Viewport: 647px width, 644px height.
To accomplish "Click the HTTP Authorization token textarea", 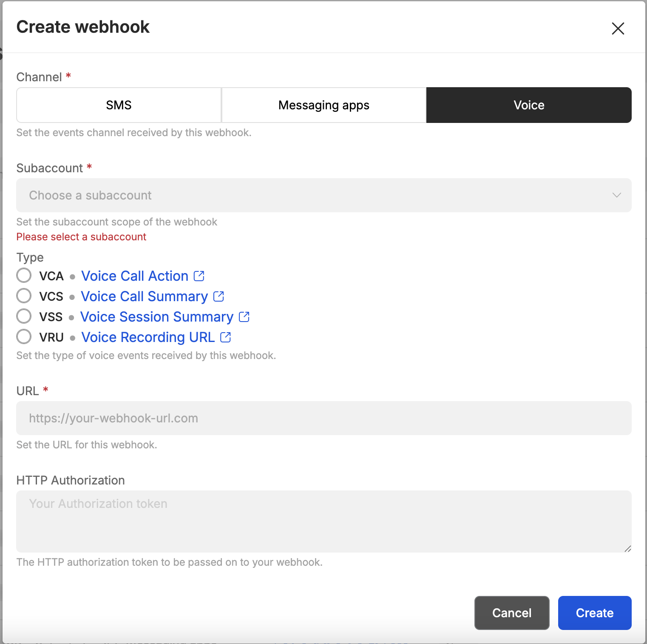I will [323, 521].
